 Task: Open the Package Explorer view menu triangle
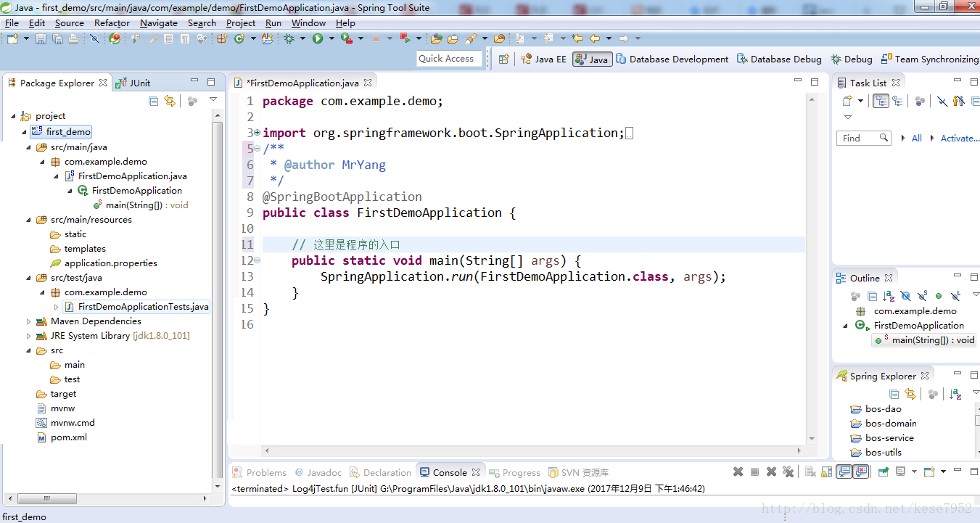pos(213,99)
